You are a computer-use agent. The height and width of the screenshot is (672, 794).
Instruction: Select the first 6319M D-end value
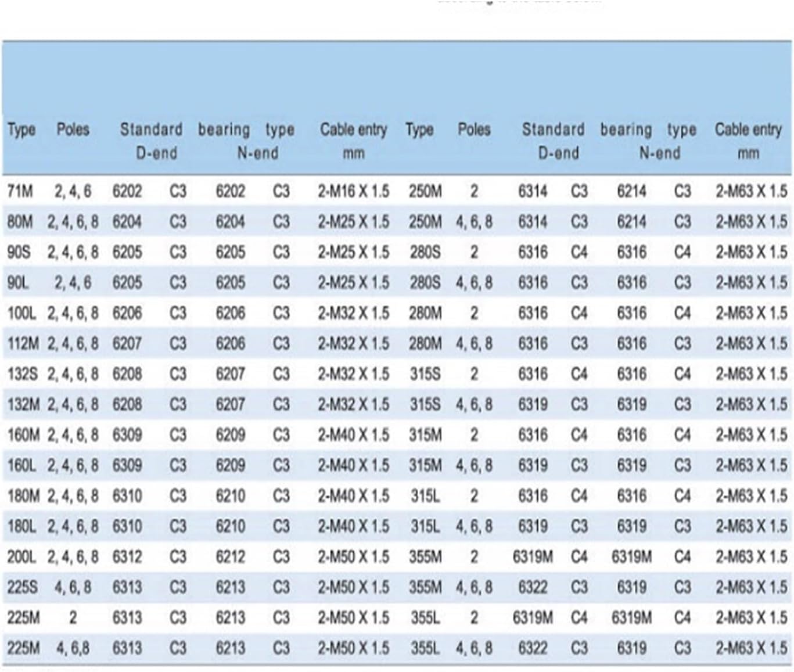533,556
